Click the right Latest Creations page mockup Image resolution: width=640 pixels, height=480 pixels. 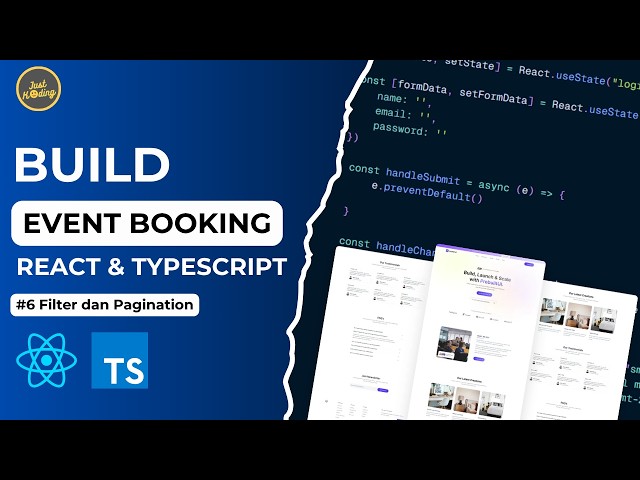click(580, 351)
